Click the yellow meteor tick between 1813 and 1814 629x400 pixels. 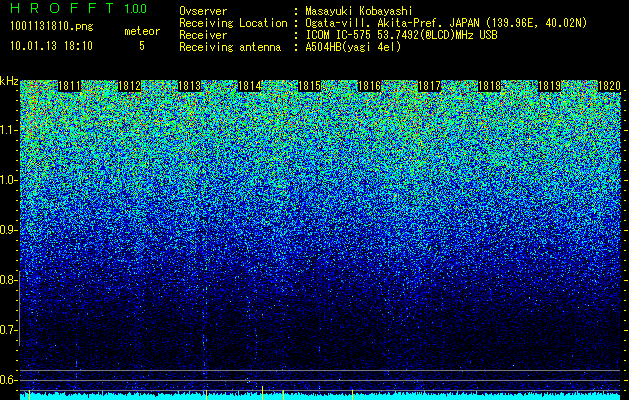click(206, 394)
